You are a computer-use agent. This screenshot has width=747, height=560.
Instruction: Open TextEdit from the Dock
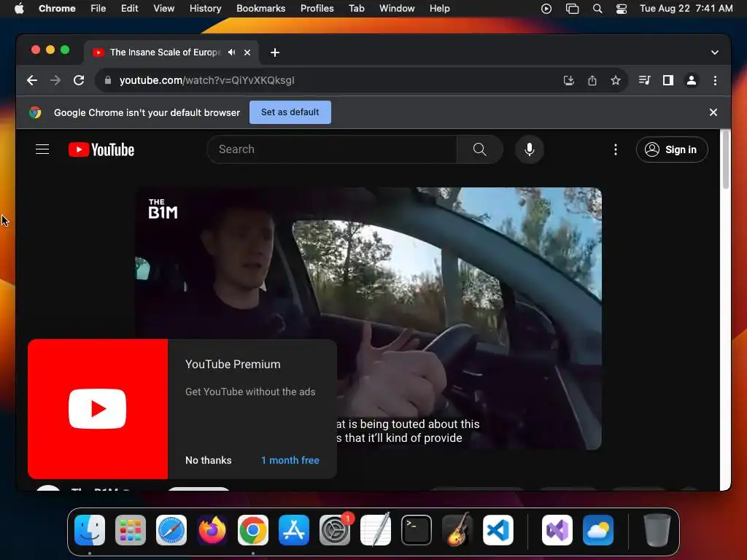coord(376,530)
